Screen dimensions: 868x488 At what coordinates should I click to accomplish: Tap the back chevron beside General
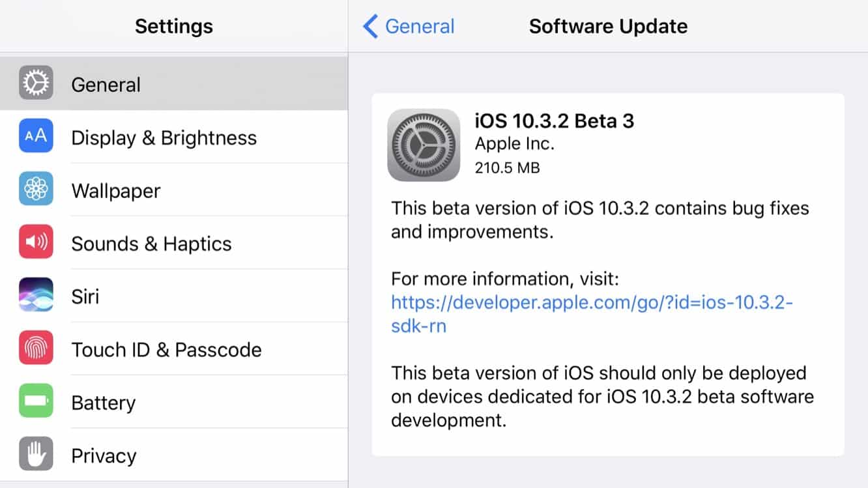(x=370, y=27)
